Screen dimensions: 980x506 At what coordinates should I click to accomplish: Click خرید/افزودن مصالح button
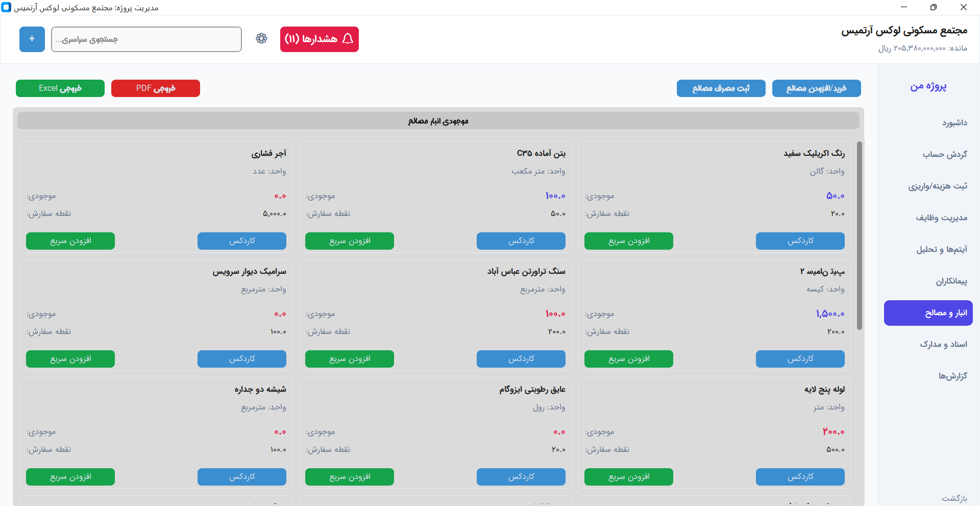(816, 88)
